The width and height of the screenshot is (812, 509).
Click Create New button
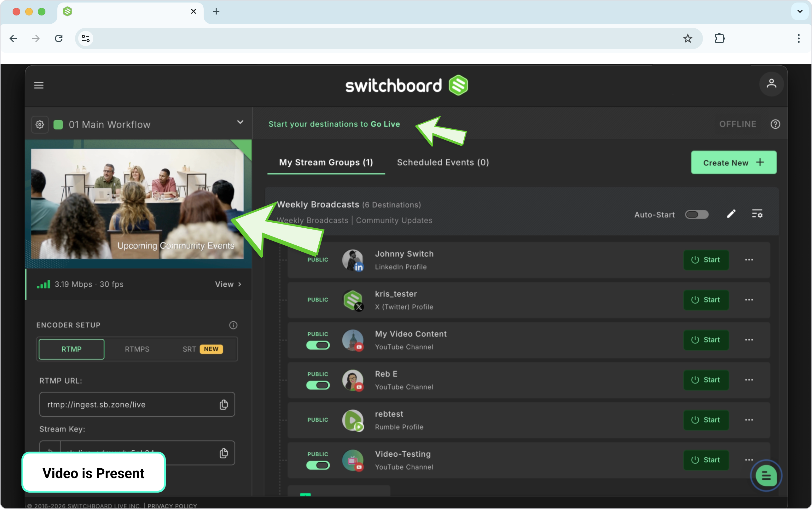pyautogui.click(x=734, y=163)
